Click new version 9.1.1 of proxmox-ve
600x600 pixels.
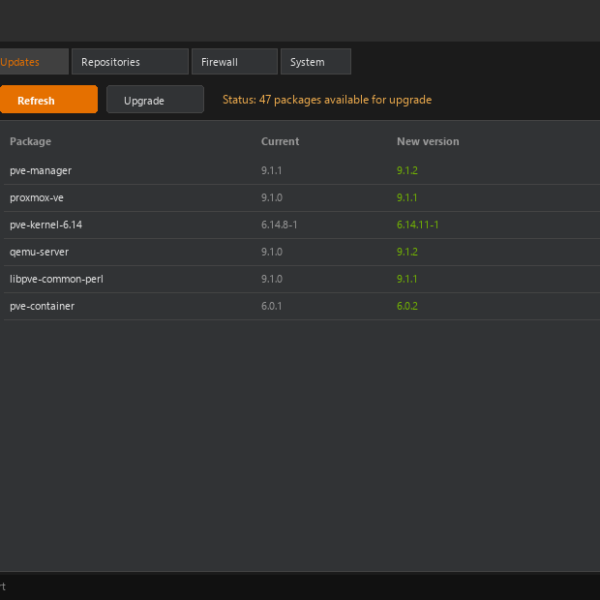coord(407,198)
